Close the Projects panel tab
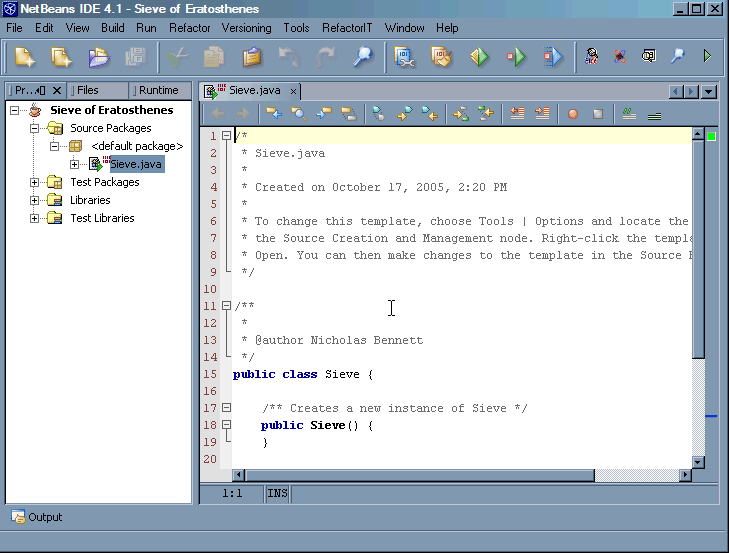Viewport: 729px width, 553px height. coord(57,90)
